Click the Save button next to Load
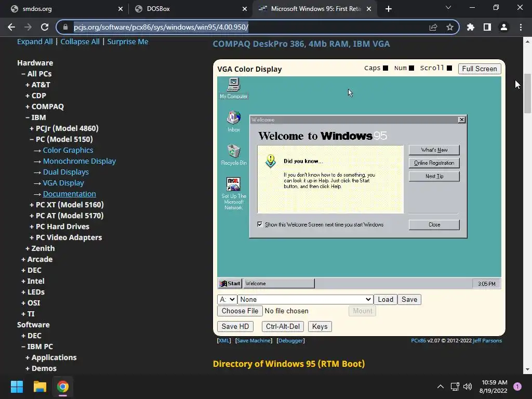Image resolution: width=532 pixels, height=399 pixels. pyautogui.click(x=409, y=299)
